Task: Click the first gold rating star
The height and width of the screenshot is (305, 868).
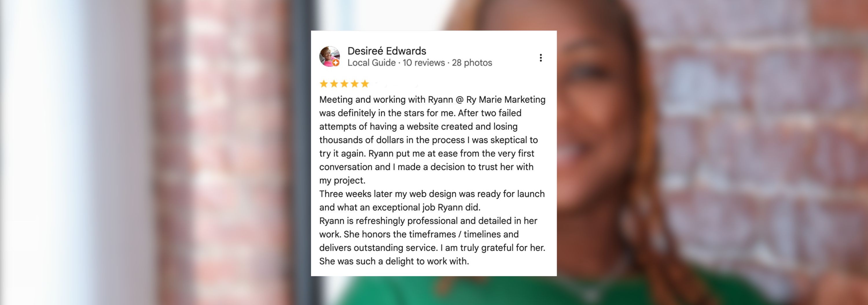Action: coord(323,84)
